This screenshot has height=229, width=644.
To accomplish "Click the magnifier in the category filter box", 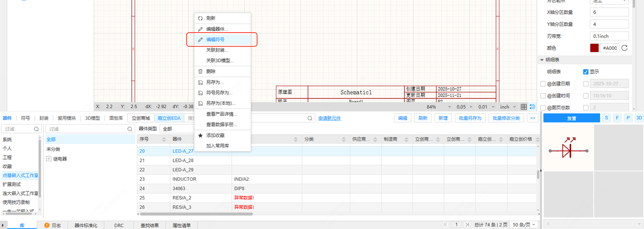I will (x=130, y=129).
